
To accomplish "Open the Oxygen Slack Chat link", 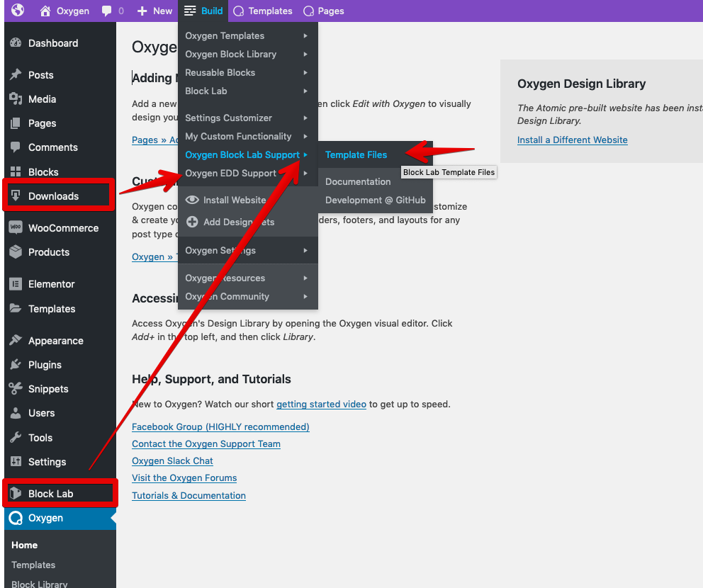I will coord(172,460).
